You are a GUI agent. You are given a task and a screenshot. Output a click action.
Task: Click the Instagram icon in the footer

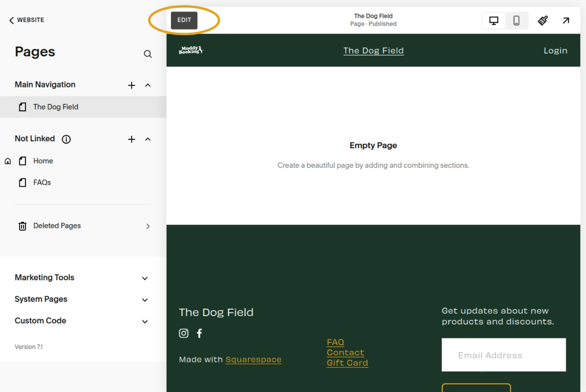click(x=184, y=333)
